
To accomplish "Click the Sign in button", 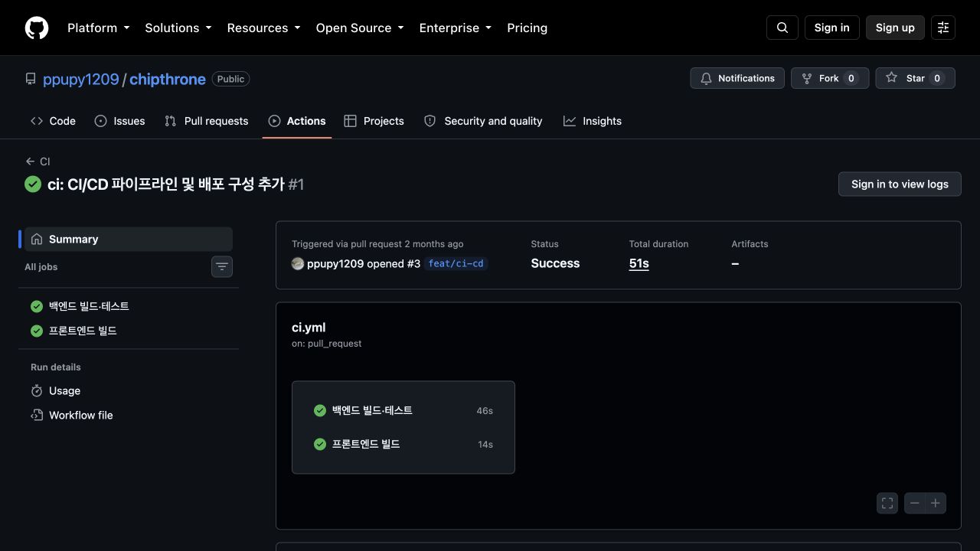I will [x=832, y=28].
